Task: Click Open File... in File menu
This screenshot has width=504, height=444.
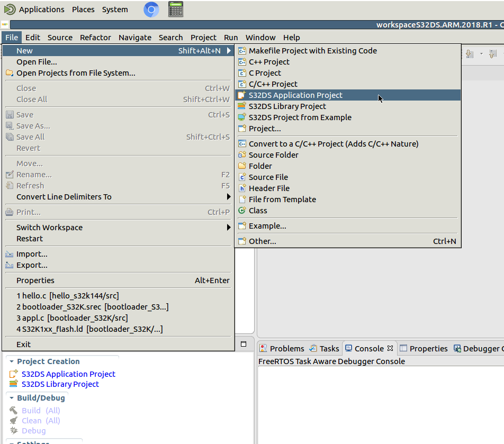Action: click(x=118, y=62)
